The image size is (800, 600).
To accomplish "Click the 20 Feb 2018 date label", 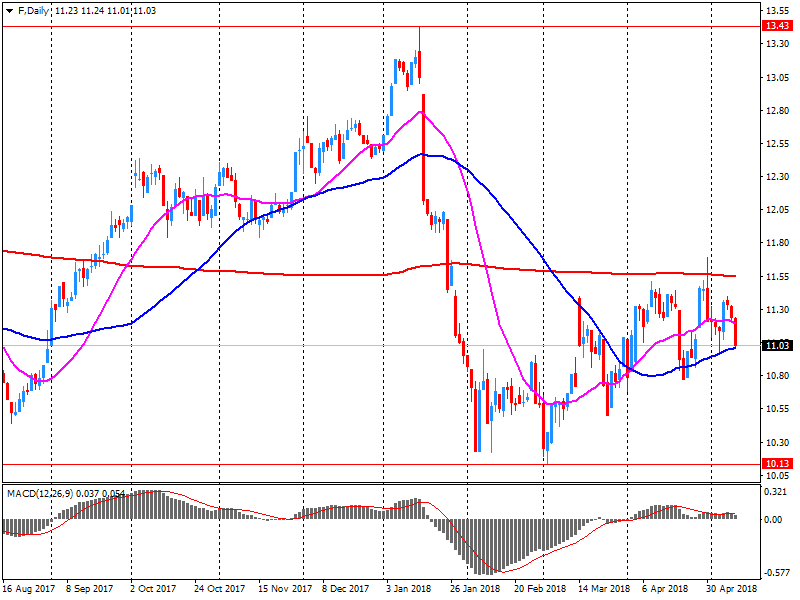I will click(540, 589).
